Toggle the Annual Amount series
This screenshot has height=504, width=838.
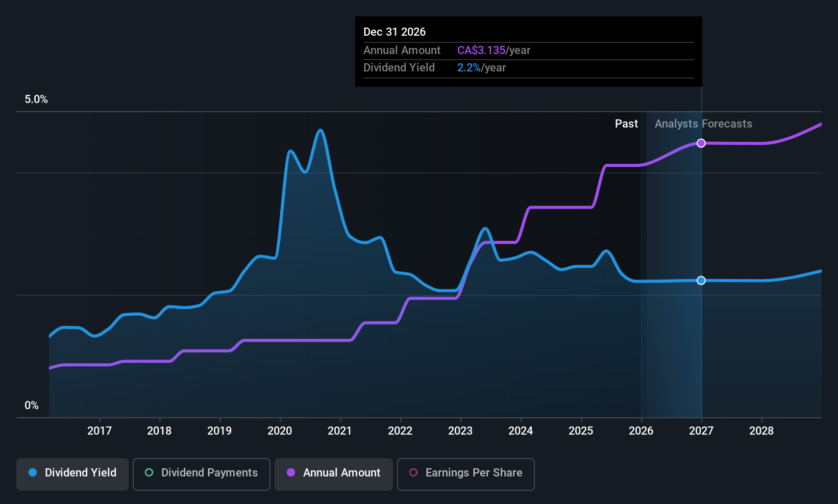[x=334, y=474]
